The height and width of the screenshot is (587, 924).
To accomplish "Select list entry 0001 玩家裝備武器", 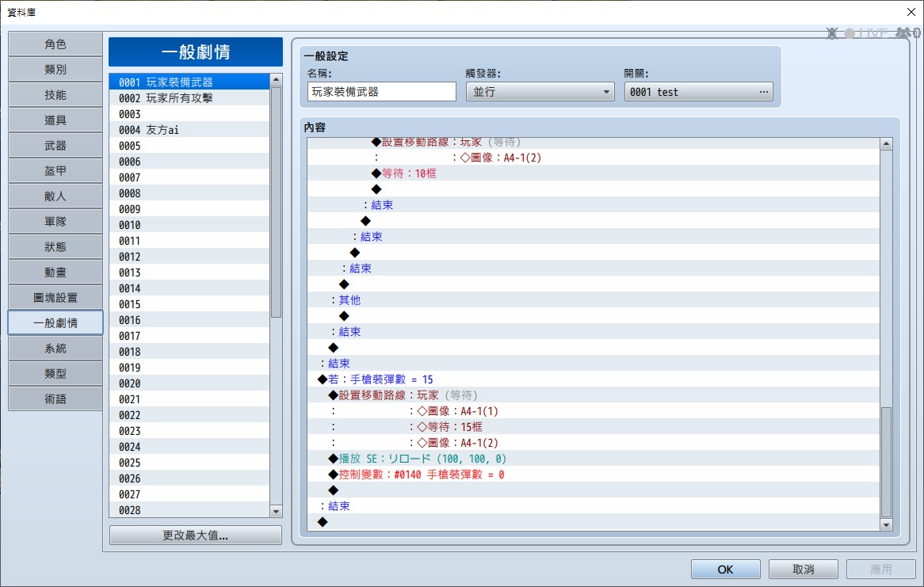I will coord(189,82).
